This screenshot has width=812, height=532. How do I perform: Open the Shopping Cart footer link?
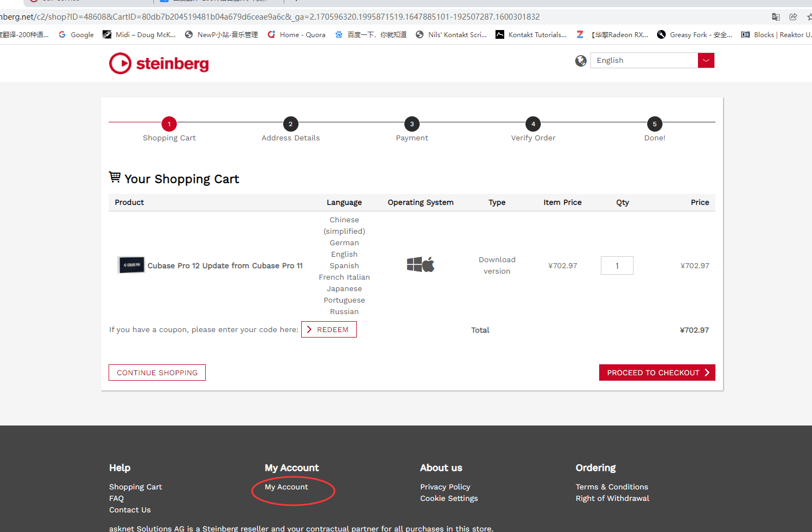(135, 487)
